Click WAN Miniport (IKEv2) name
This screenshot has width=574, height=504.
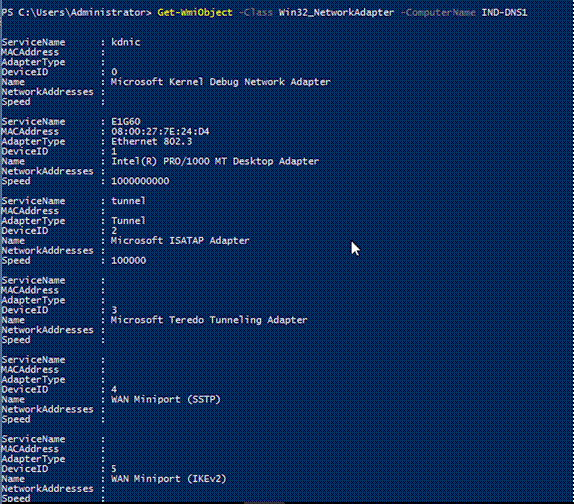(x=169, y=479)
